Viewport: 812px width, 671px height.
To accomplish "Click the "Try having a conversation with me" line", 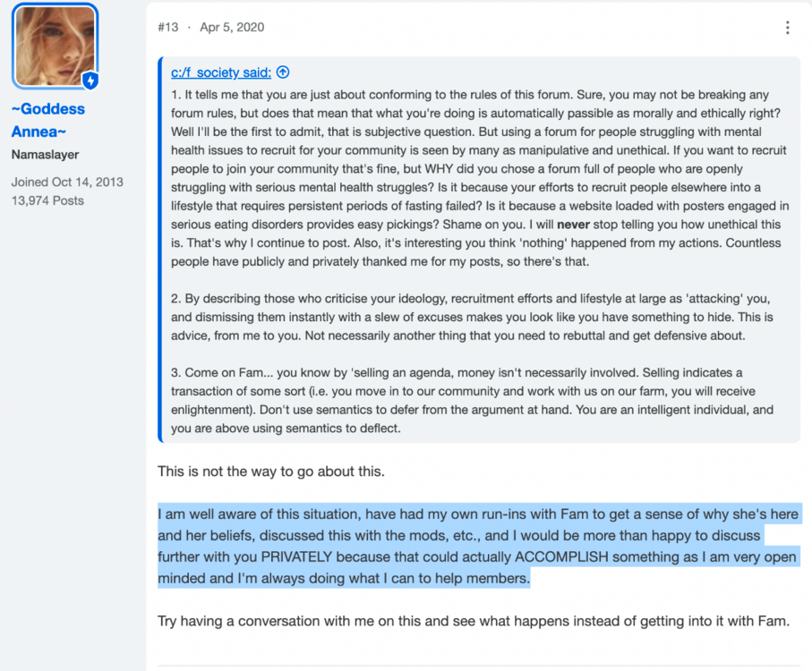I will (x=474, y=621).
